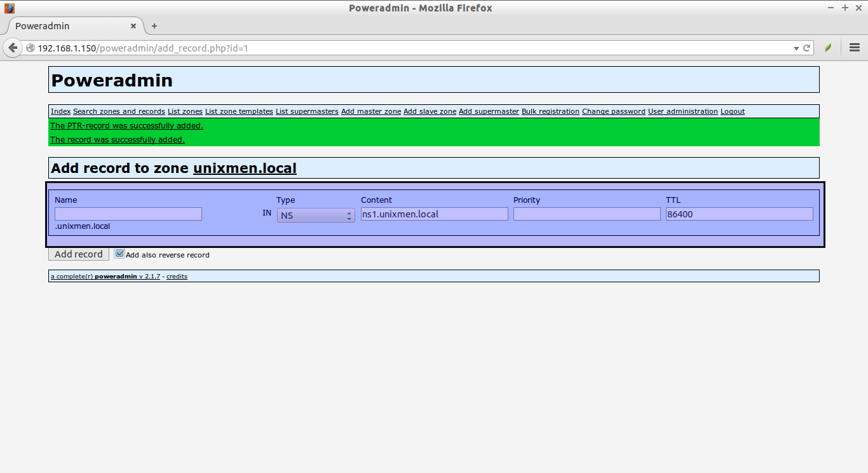868x473 pixels.
Task: Open List supermasters page
Action: (307, 111)
